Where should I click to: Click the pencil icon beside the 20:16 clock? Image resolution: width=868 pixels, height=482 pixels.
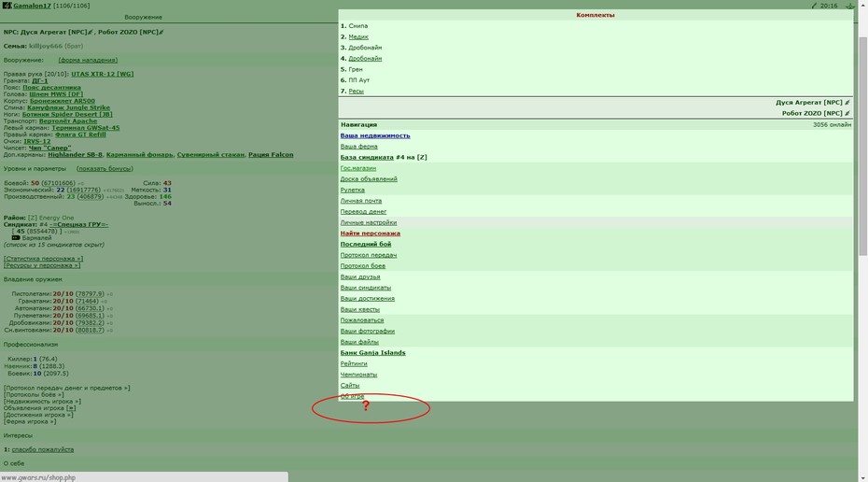pos(814,6)
